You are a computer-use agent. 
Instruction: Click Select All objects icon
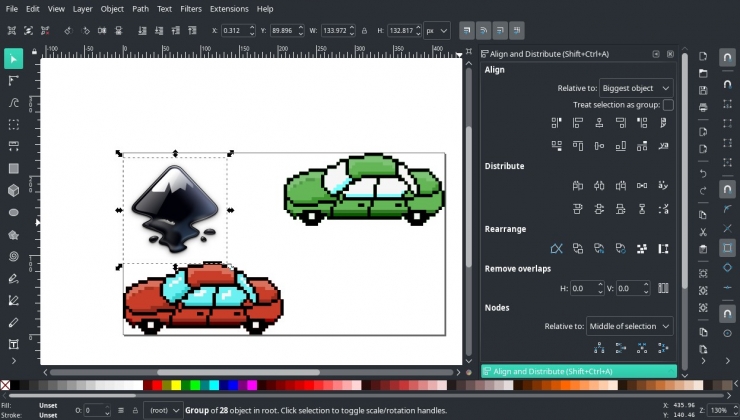(x=12, y=31)
